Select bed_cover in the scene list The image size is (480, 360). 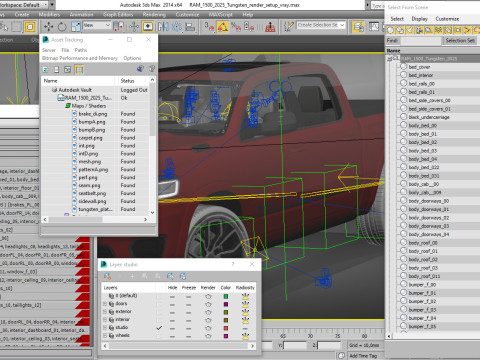click(x=419, y=67)
